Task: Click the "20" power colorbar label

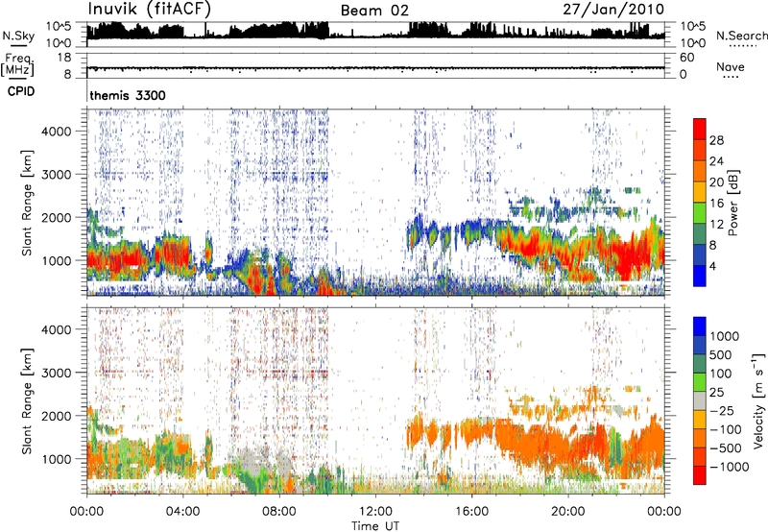Action: [716, 182]
